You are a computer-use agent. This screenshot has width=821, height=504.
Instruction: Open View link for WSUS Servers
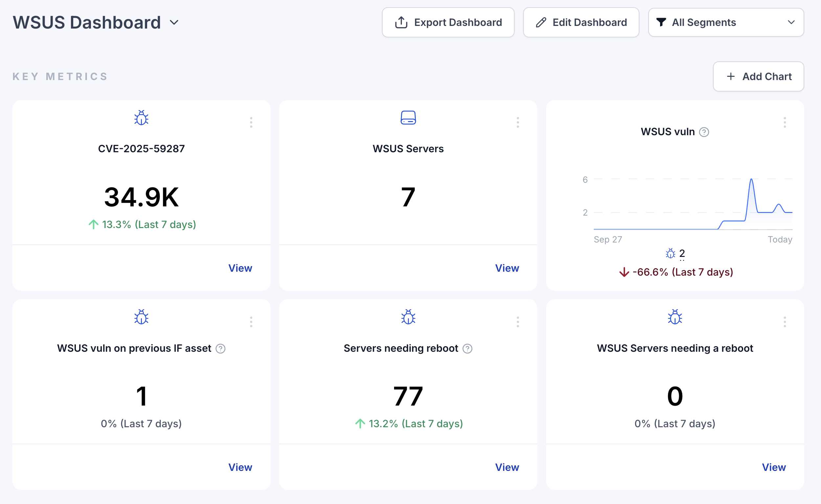click(x=507, y=268)
